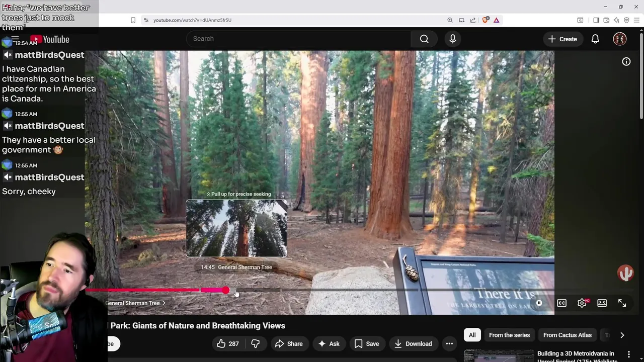The width and height of the screenshot is (644, 362).
Task: Open player settings gear
Action: [x=582, y=303]
